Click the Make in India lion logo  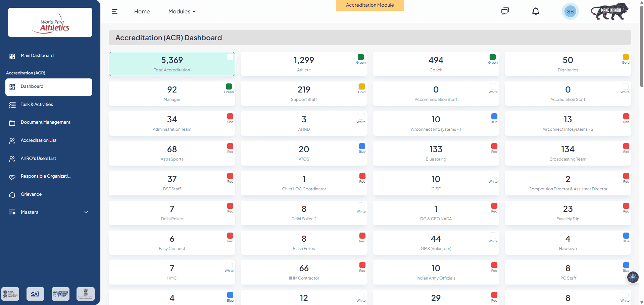[x=609, y=11]
